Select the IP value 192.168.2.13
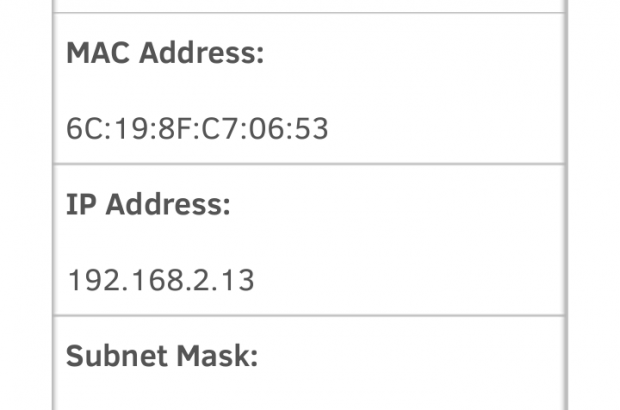The image size is (620, 410). [161, 280]
